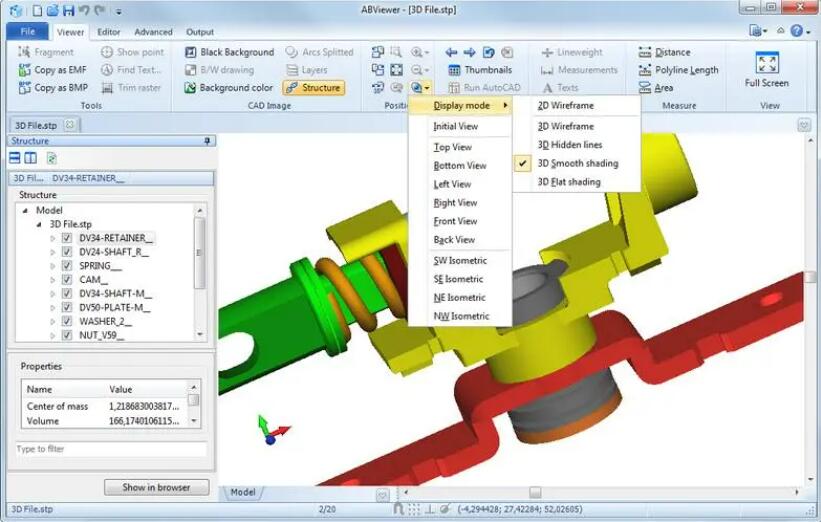Uncheck the DV34-RETAINER__ part checkbox
Image resolution: width=821 pixels, height=522 pixels.
(67, 238)
